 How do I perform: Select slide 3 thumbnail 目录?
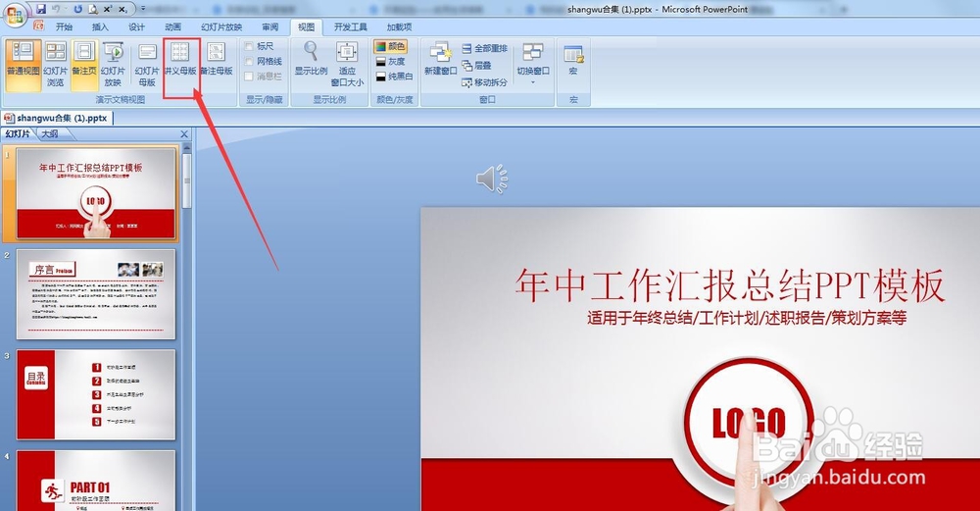click(x=96, y=394)
